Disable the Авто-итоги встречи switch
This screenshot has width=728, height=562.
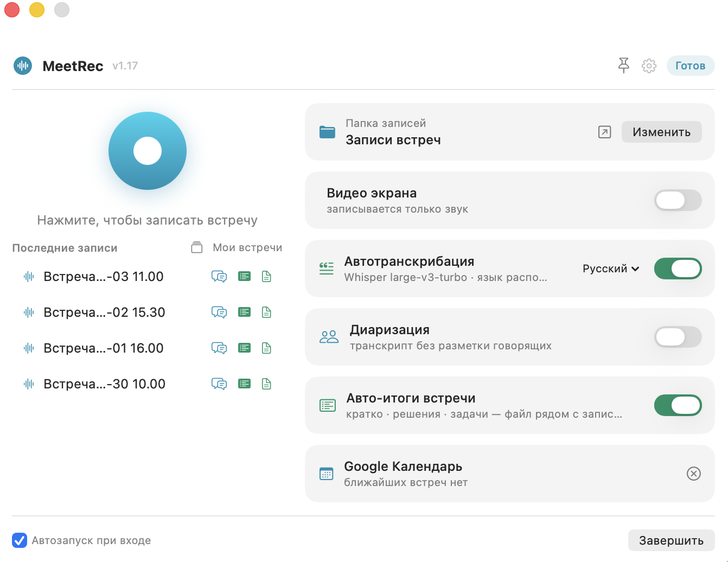[x=678, y=405]
